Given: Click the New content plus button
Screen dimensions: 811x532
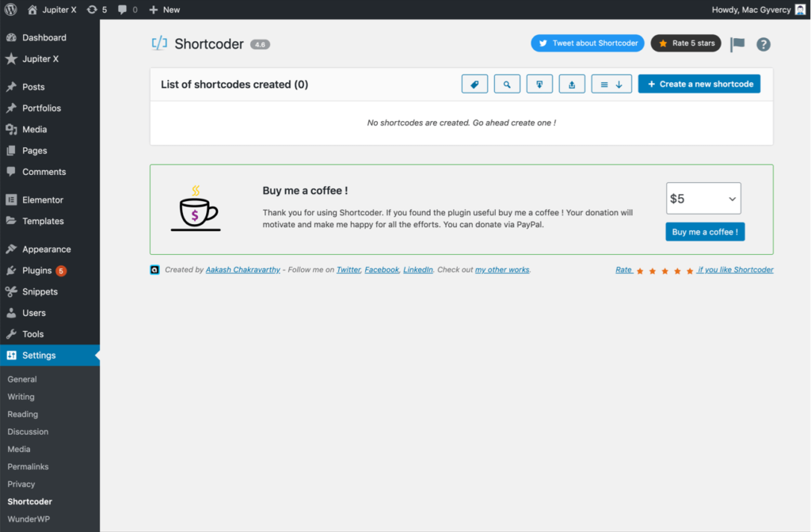Looking at the screenshot, I should coord(165,9).
